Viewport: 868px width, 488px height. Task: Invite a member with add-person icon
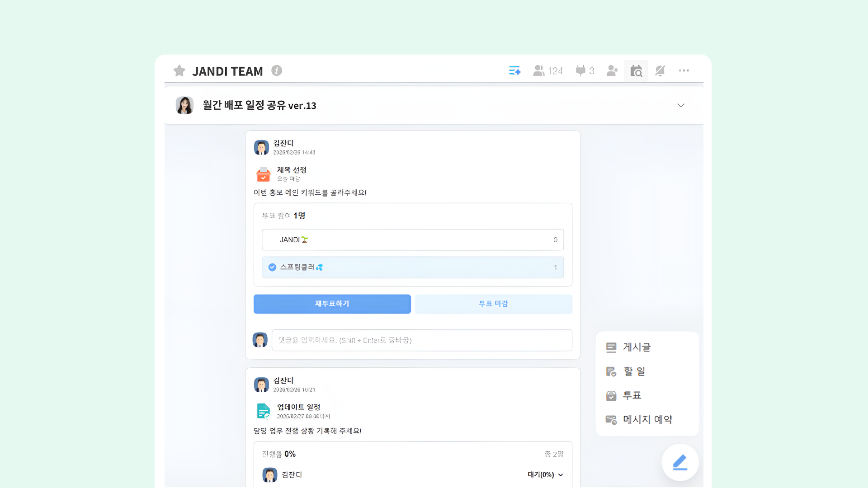[x=612, y=70]
